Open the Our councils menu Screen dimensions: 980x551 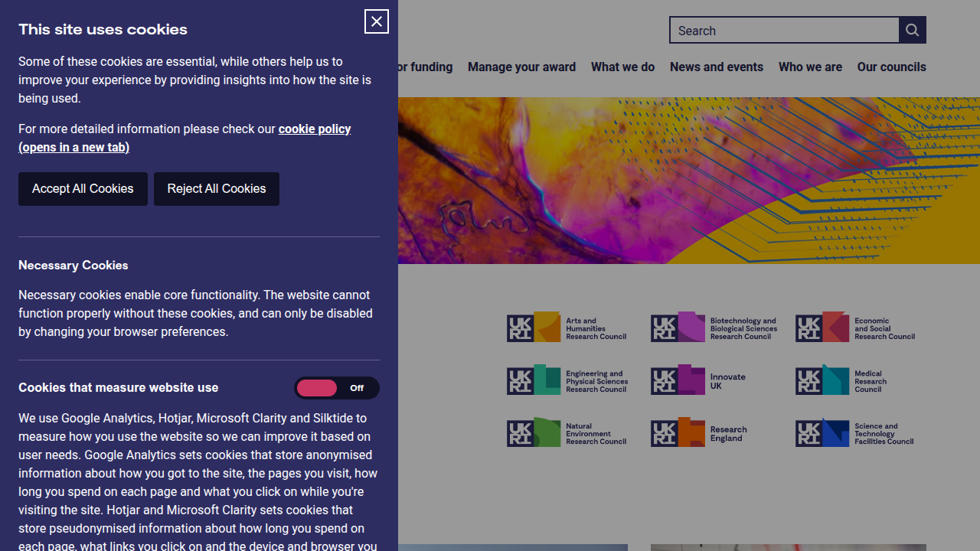click(x=892, y=67)
